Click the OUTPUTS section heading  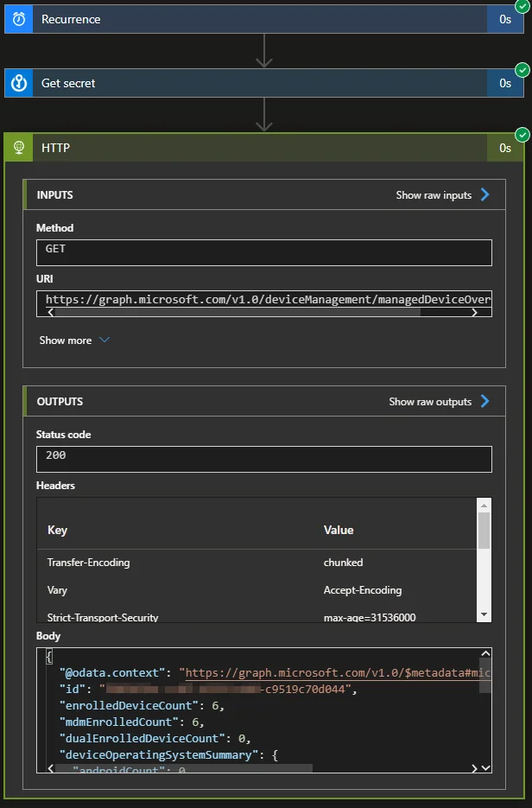point(60,402)
